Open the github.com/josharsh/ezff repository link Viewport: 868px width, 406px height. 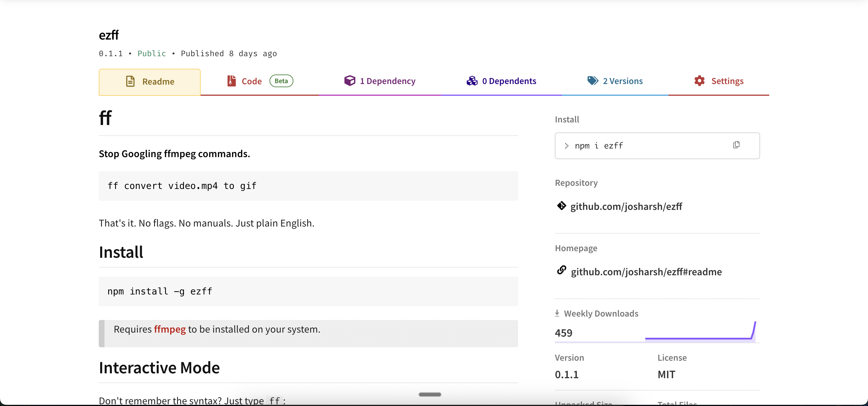pos(626,206)
